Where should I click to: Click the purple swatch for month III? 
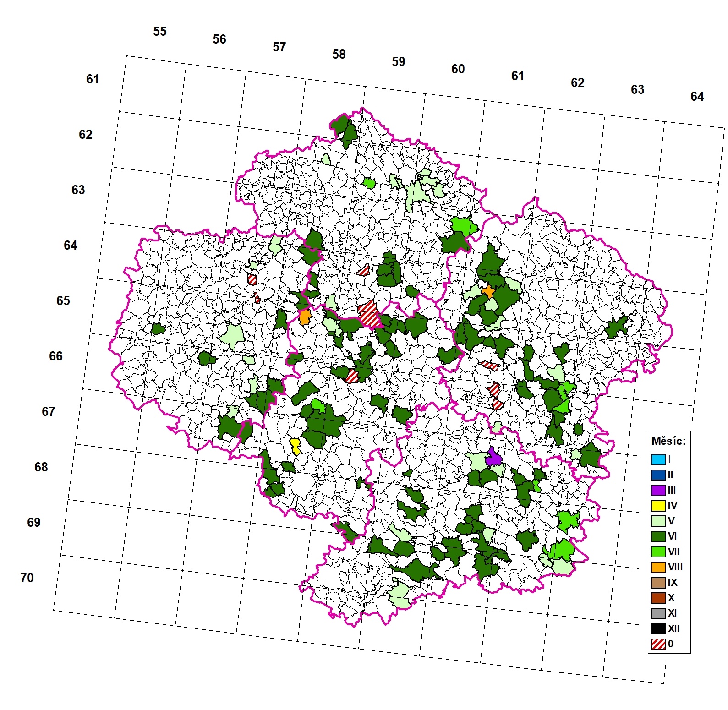658,490
